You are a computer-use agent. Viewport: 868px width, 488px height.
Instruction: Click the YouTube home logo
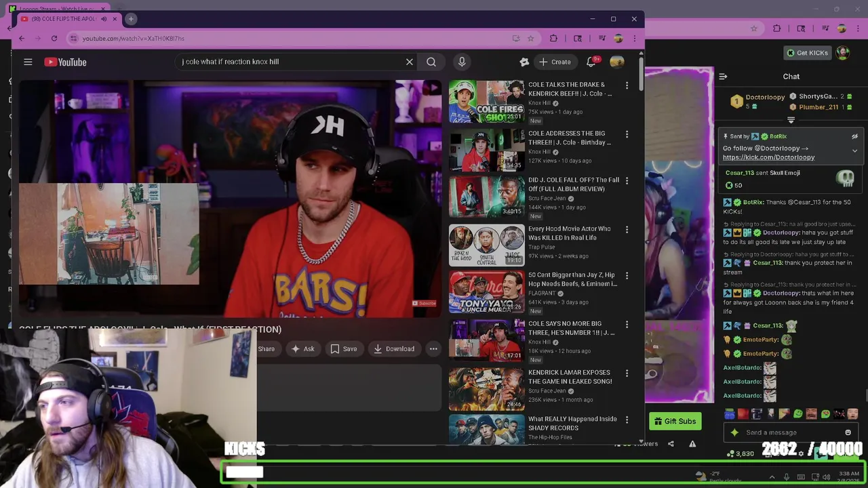click(65, 62)
